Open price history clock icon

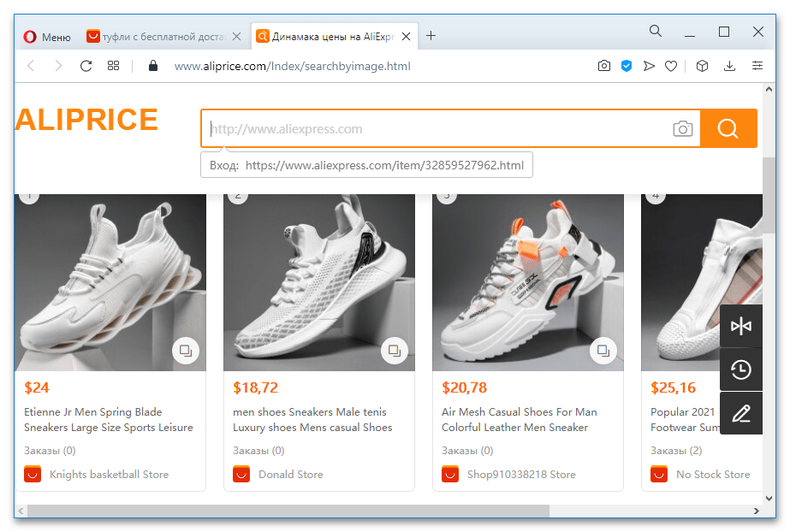coord(740,370)
